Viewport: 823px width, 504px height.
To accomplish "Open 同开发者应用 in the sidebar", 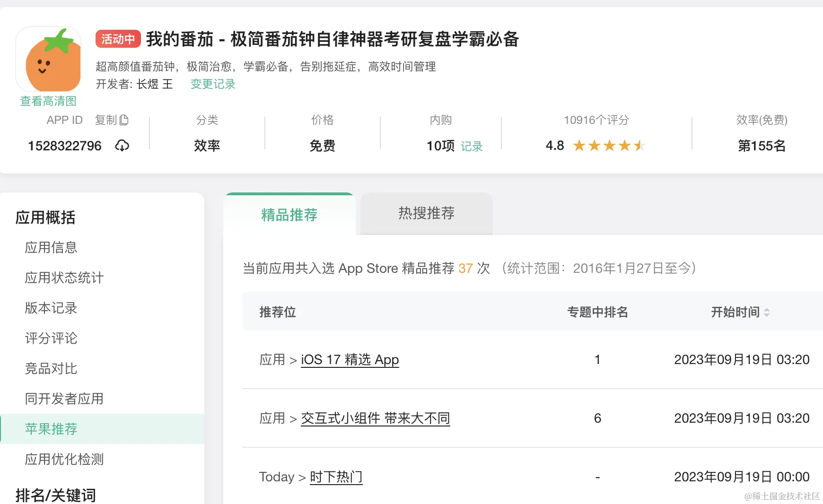I will (x=64, y=399).
